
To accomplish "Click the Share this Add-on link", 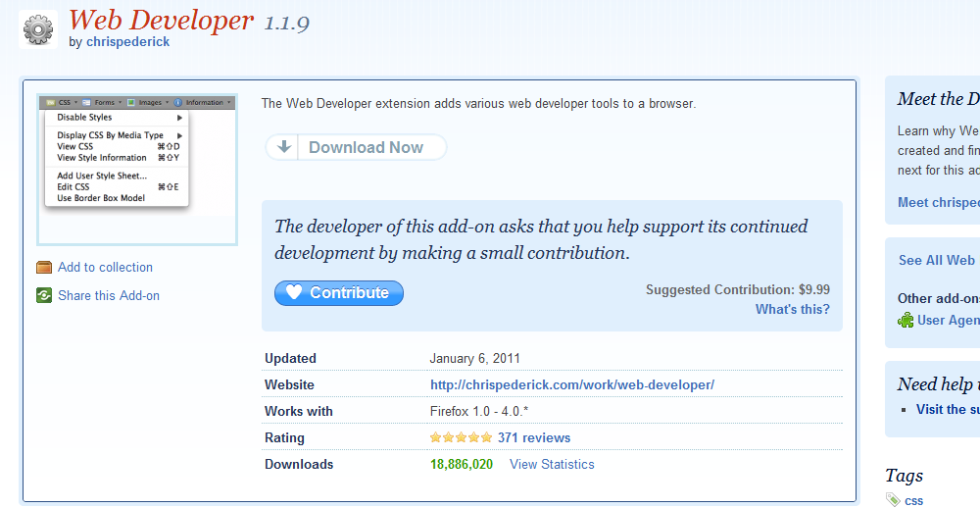I will [109, 295].
